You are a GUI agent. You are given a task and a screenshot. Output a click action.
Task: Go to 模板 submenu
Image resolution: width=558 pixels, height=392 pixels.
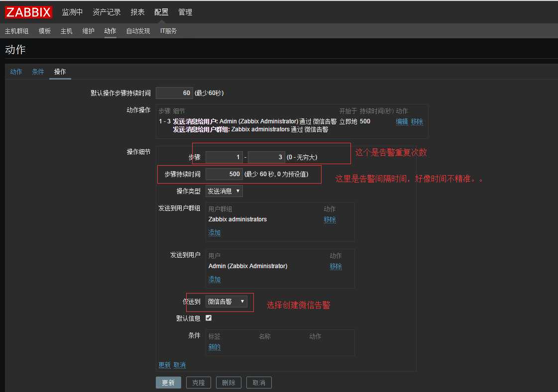click(44, 31)
